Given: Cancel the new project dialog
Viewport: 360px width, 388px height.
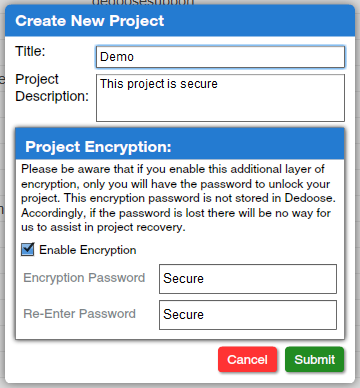Looking at the screenshot, I should point(247,360).
